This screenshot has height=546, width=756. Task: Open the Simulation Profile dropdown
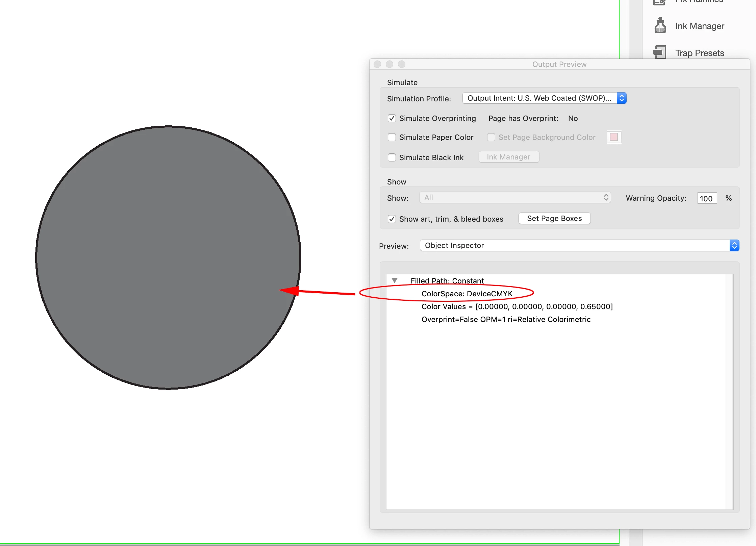click(544, 98)
